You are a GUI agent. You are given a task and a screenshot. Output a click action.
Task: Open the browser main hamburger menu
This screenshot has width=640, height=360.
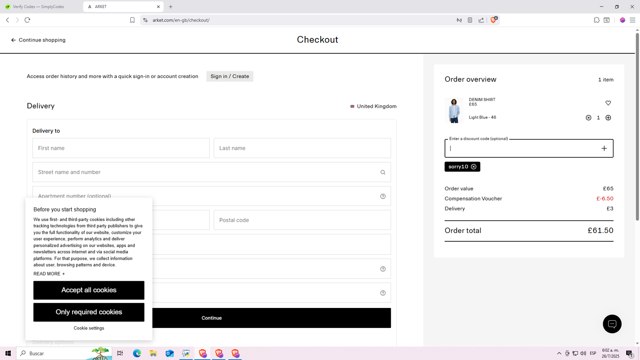pos(633,20)
